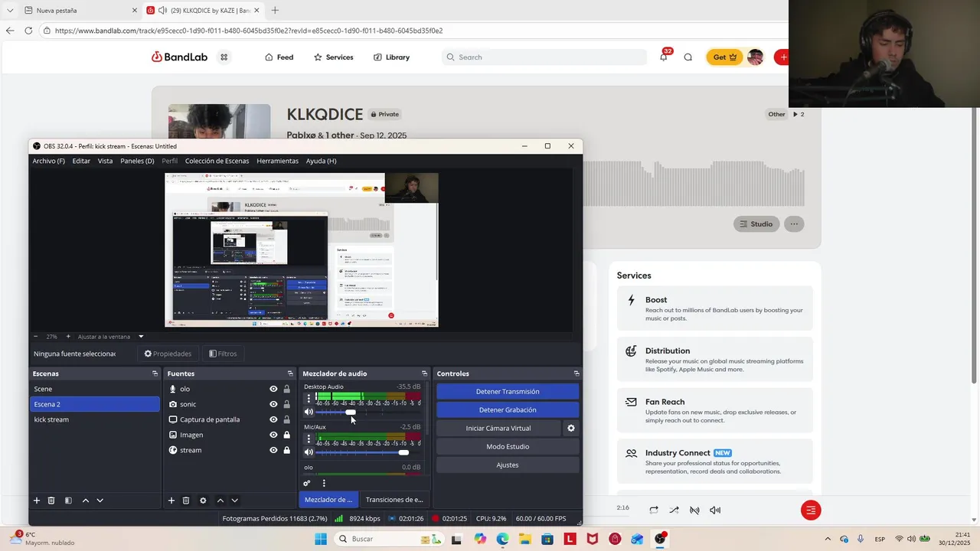980x551 pixels.
Task: Toggle shuffle in BandLab player
Action: click(674, 510)
